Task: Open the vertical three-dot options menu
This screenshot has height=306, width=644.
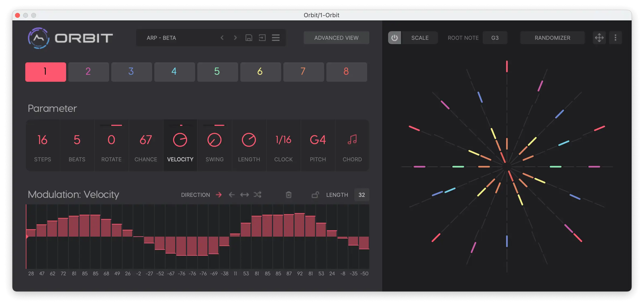Action: coord(615,38)
